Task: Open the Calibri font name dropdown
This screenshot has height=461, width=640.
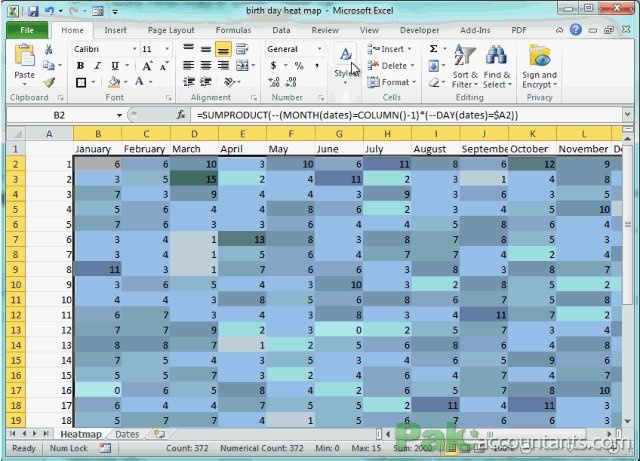Action: (134, 49)
